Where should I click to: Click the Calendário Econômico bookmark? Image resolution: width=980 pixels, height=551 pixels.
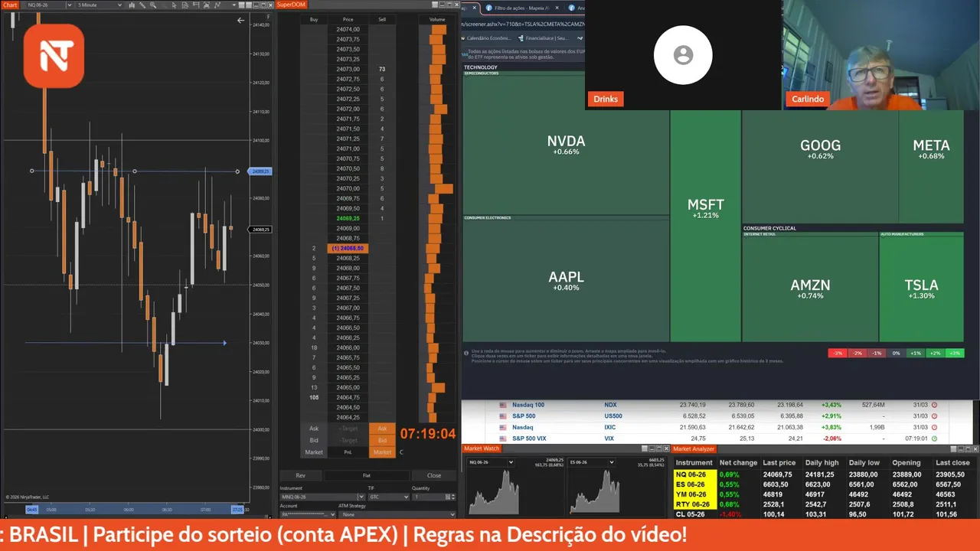[x=488, y=38]
